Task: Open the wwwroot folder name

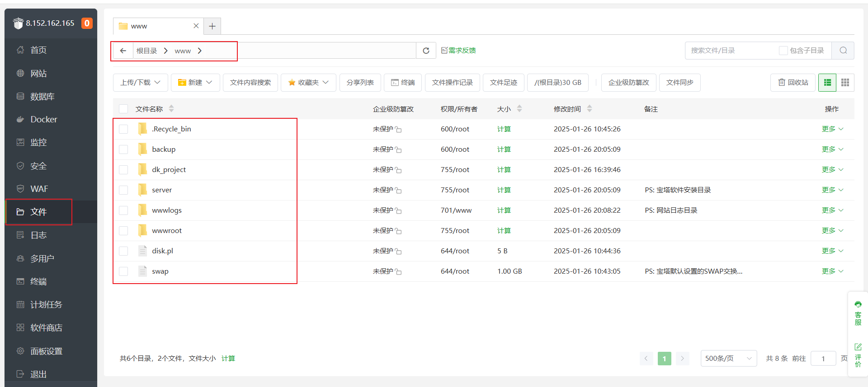Action: click(166, 231)
